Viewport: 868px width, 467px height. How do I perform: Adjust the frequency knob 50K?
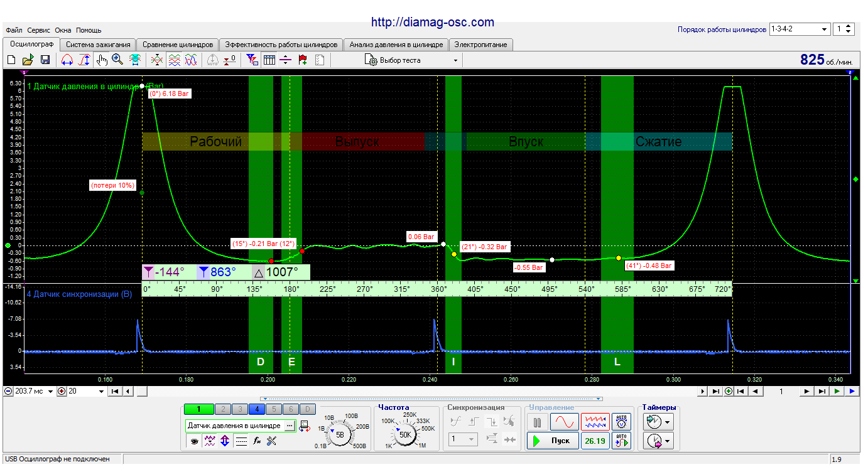[x=405, y=434]
